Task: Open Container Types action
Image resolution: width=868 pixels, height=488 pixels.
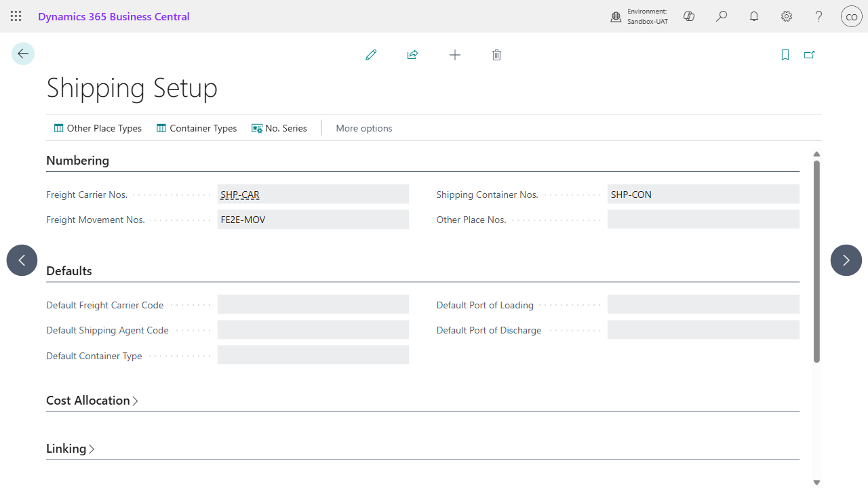Action: coord(197,128)
